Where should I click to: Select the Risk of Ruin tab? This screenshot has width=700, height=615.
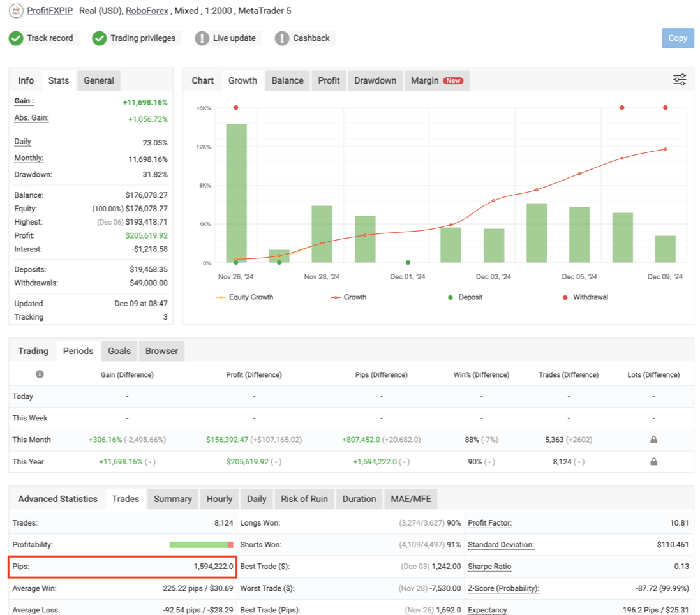click(x=304, y=499)
